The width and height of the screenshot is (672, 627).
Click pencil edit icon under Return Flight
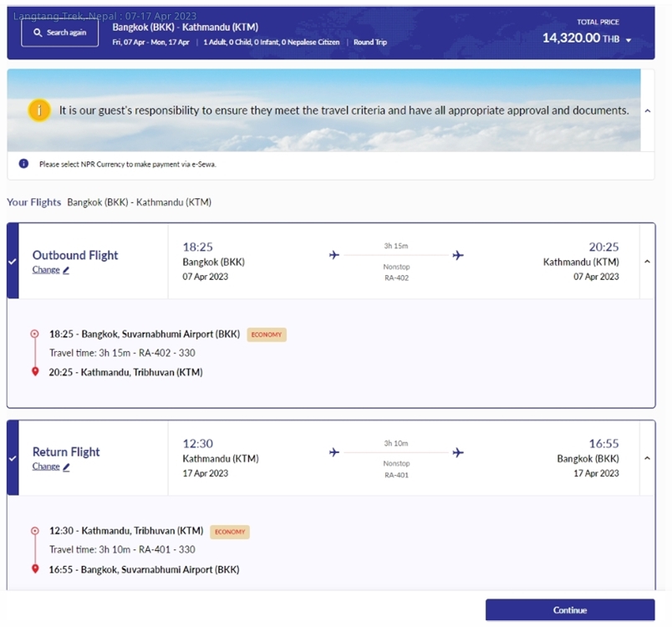pyautogui.click(x=66, y=467)
